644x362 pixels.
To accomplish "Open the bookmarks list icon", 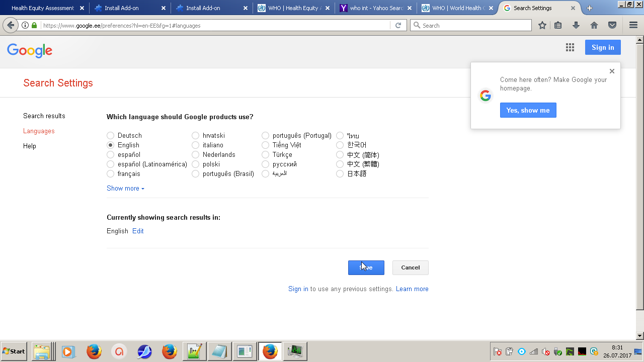I will [558, 25].
